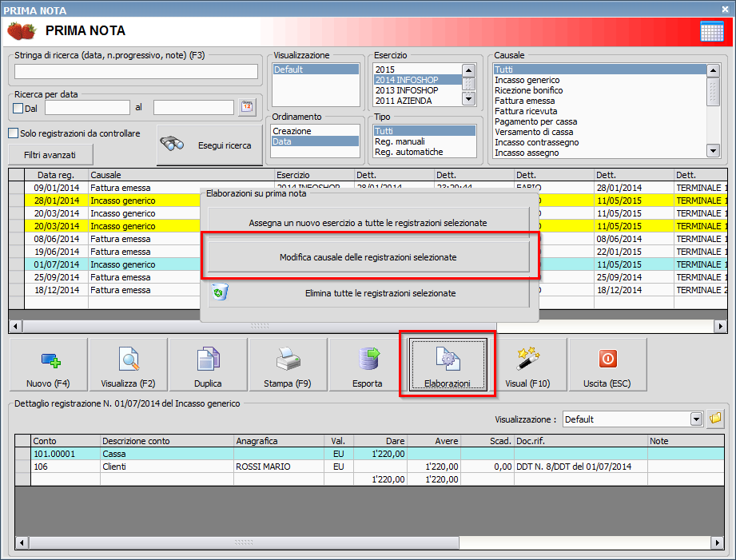Click the Esporta database export button
736x560 pixels.
(x=368, y=365)
